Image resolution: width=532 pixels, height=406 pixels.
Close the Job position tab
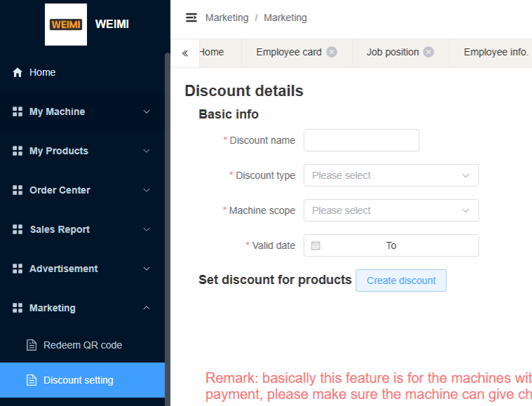pos(428,52)
